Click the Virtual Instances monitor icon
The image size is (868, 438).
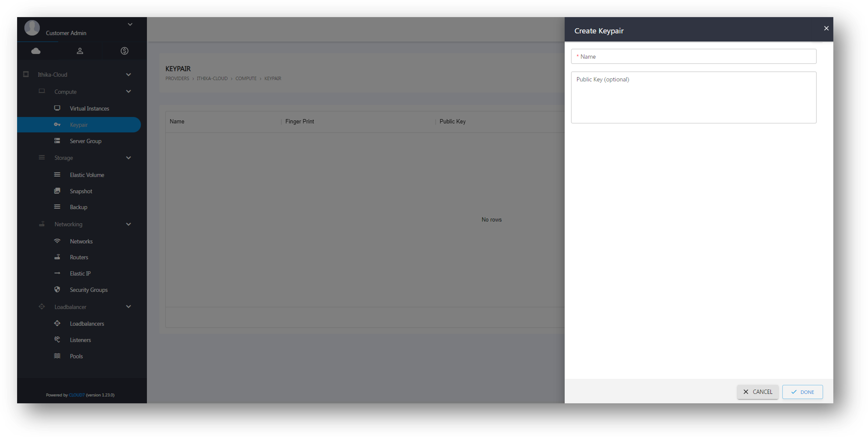coord(57,108)
